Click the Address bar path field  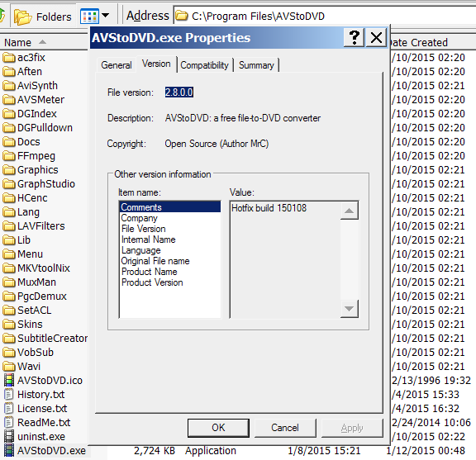pyautogui.click(x=325, y=16)
